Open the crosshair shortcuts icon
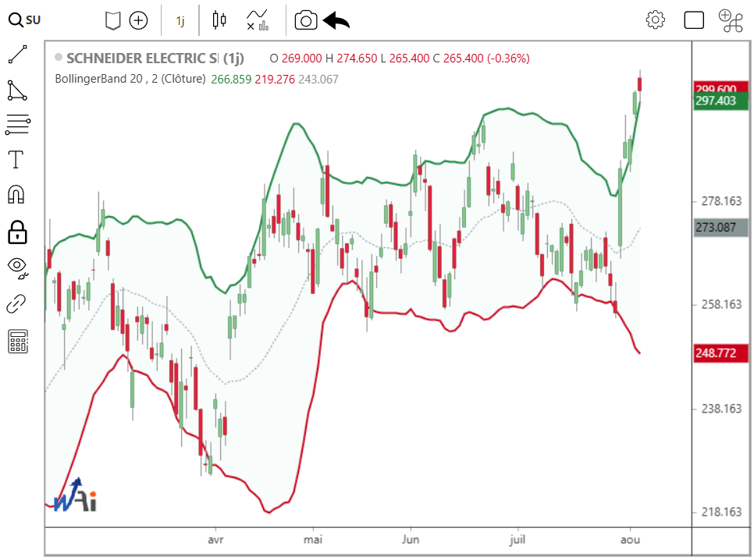This screenshot has width=754, height=560. coord(731,21)
